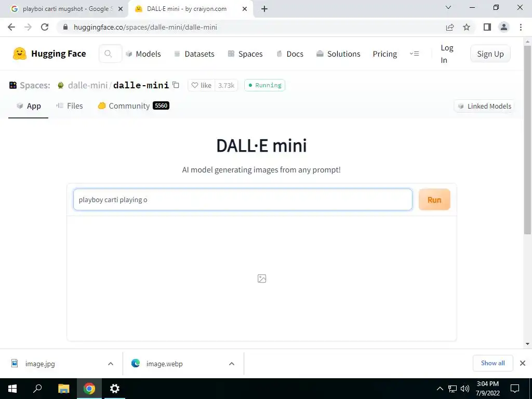The height and width of the screenshot is (399, 532).
Task: Open the Chrome three-dot menu
Action: [521, 27]
